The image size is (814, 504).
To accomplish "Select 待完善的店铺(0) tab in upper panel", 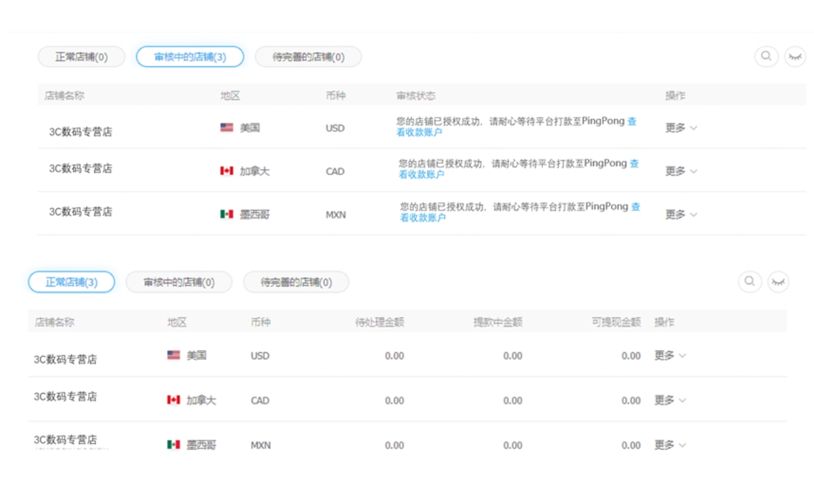I will 308,57.
